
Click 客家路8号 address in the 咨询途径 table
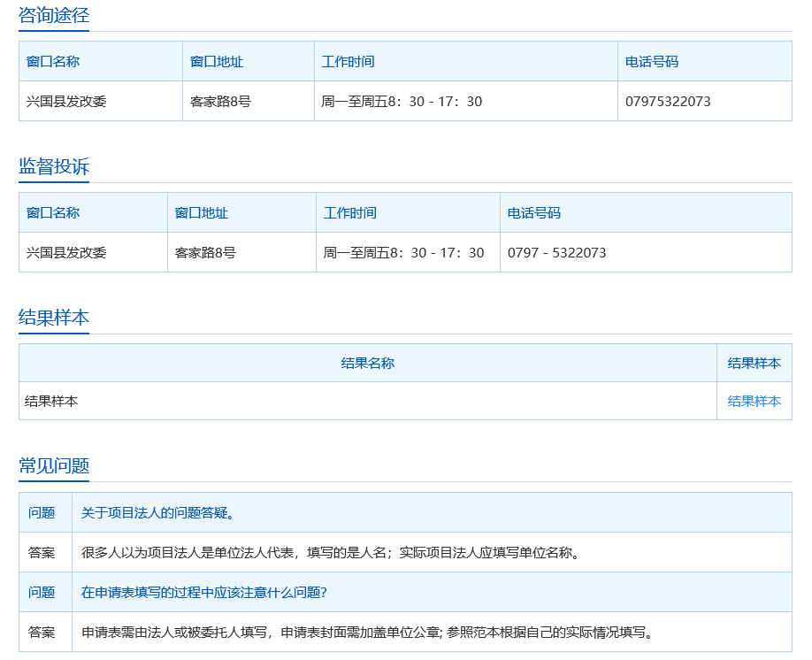[220, 102]
